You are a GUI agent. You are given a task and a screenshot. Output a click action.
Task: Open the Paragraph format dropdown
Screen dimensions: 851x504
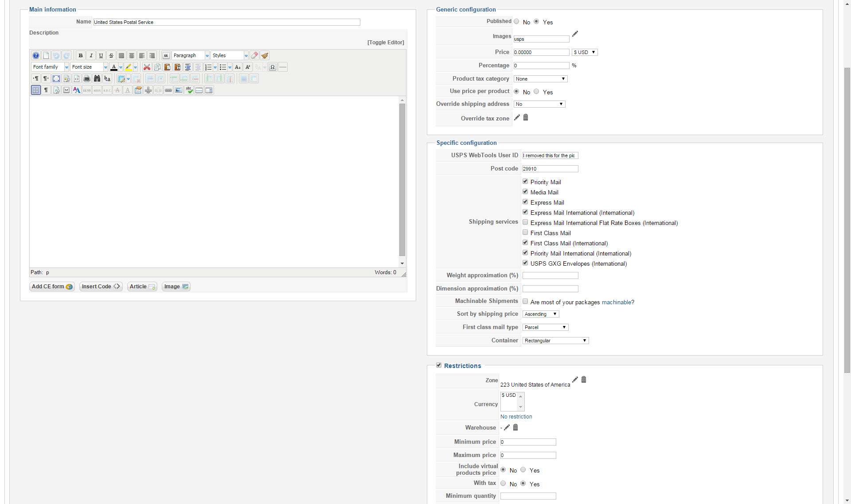click(x=191, y=55)
